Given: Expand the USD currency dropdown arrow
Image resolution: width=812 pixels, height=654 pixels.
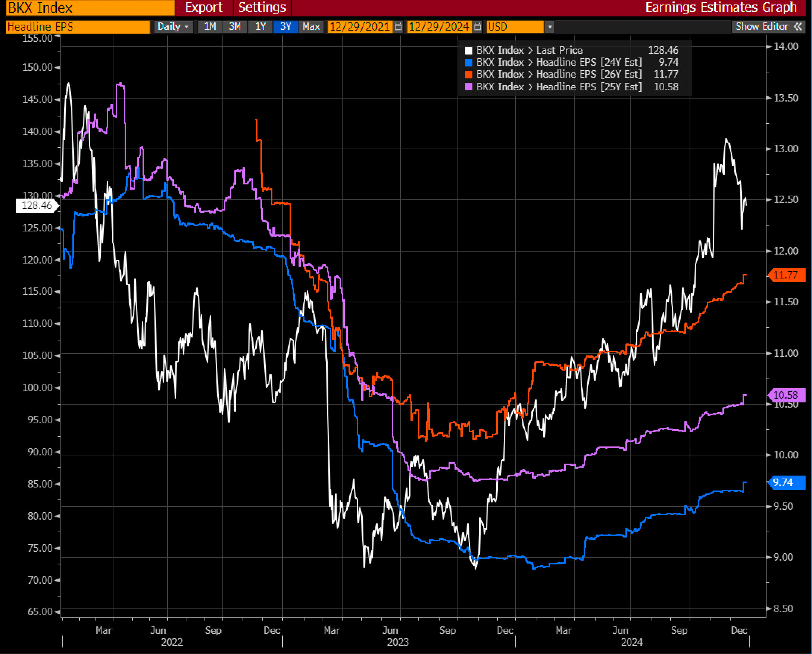Looking at the screenshot, I should coord(550,27).
